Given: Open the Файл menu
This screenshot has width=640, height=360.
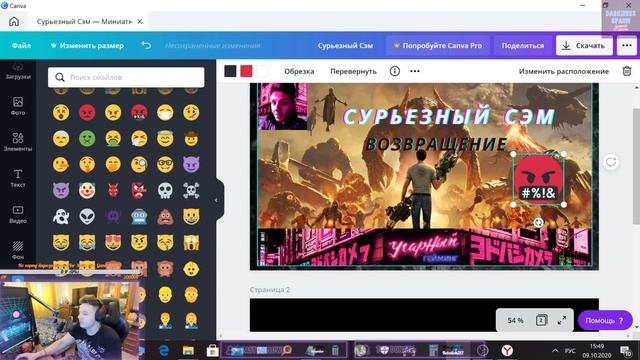Looking at the screenshot, I should tap(21, 45).
